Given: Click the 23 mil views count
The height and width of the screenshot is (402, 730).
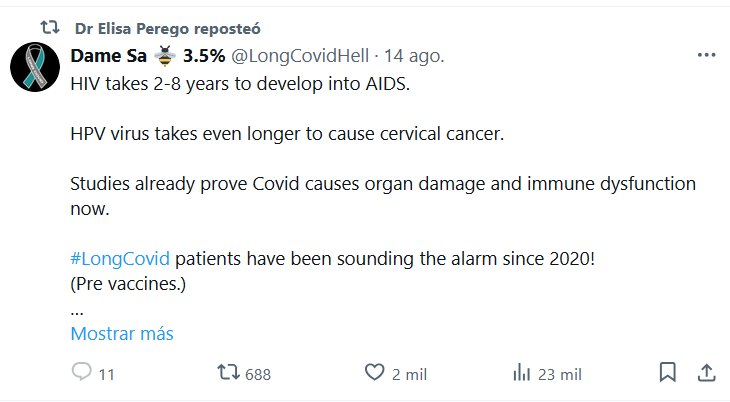Looking at the screenshot, I should pyautogui.click(x=560, y=374).
